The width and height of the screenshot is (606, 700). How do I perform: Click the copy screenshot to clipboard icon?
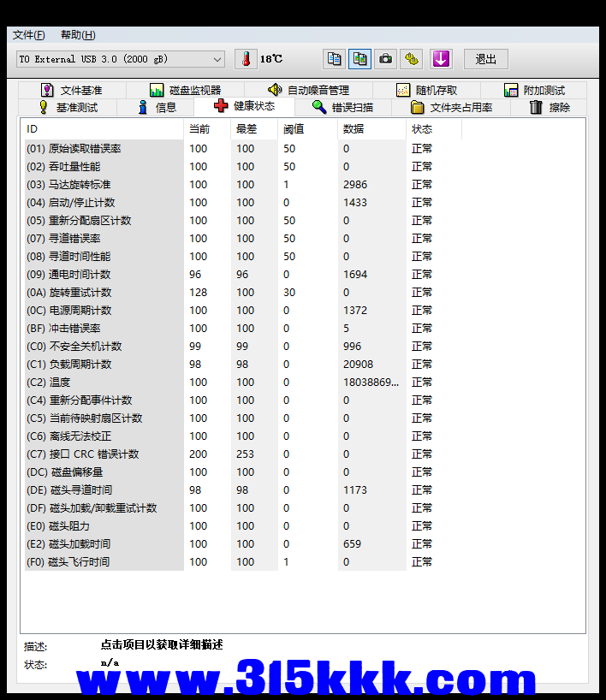[360, 59]
